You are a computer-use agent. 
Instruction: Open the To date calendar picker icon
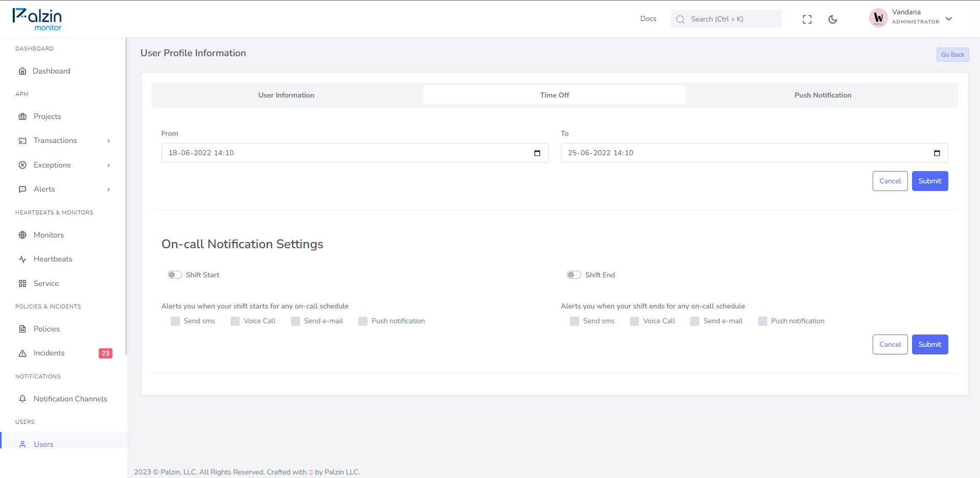coord(937,153)
